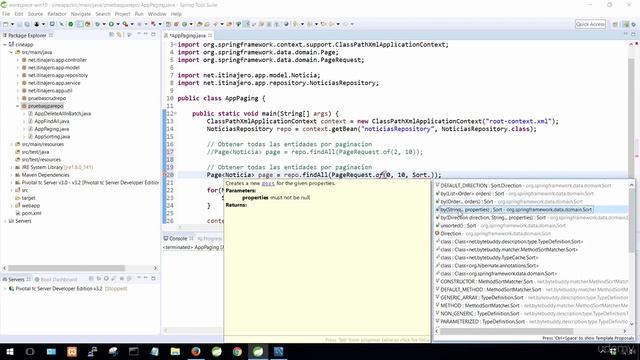
Task: Click the Save toolbar icon
Action: (x=19, y=24)
